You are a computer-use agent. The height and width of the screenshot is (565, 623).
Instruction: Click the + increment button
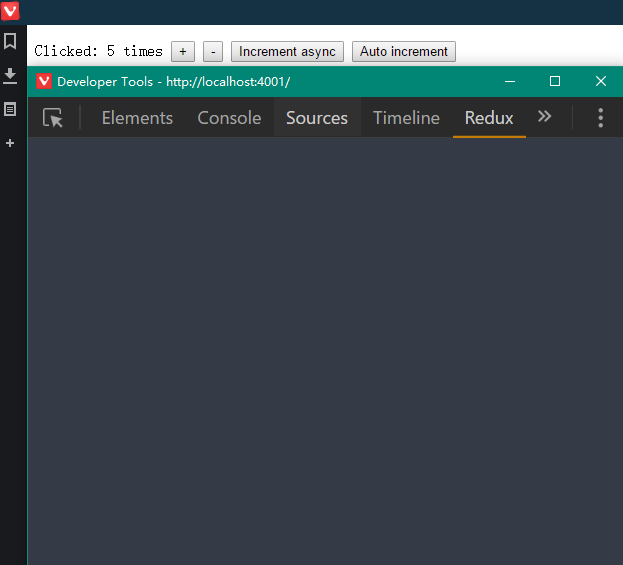tap(183, 51)
